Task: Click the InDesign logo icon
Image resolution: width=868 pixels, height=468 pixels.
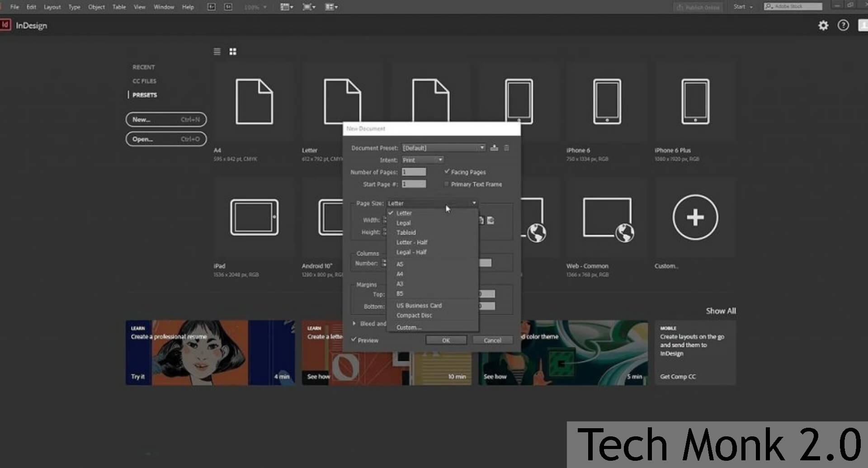Action: pos(5,25)
